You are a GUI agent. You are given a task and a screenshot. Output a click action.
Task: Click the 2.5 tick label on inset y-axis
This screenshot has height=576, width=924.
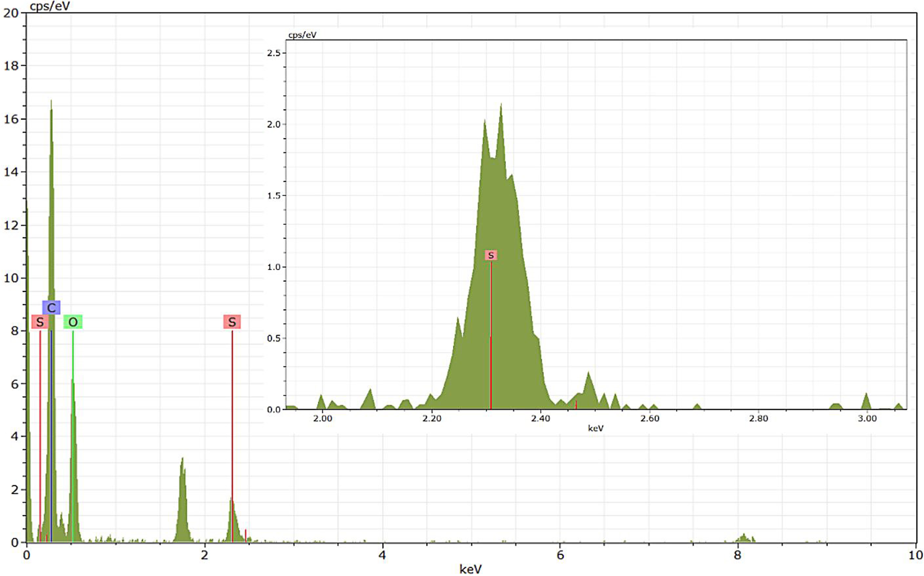[x=274, y=53]
